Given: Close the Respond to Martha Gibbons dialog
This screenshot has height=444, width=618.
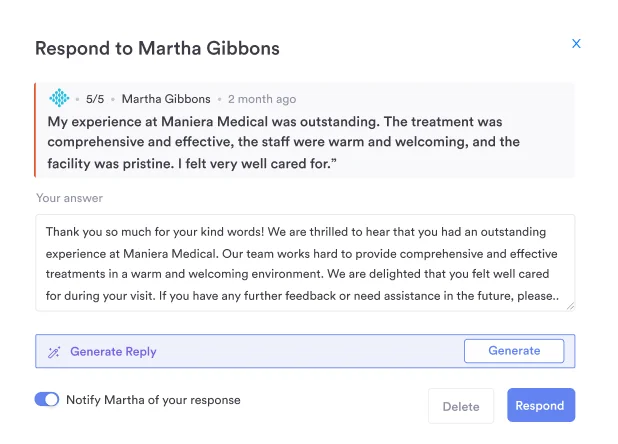Looking at the screenshot, I should click(576, 44).
